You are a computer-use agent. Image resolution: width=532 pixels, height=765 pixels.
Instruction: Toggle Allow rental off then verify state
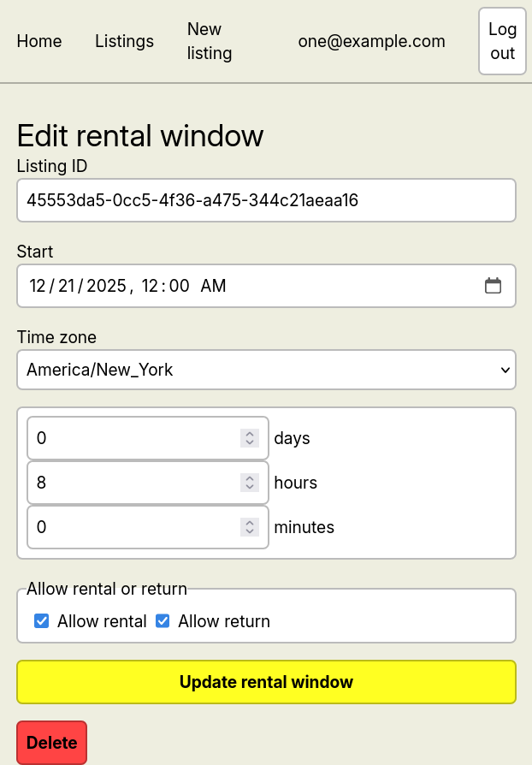41,620
